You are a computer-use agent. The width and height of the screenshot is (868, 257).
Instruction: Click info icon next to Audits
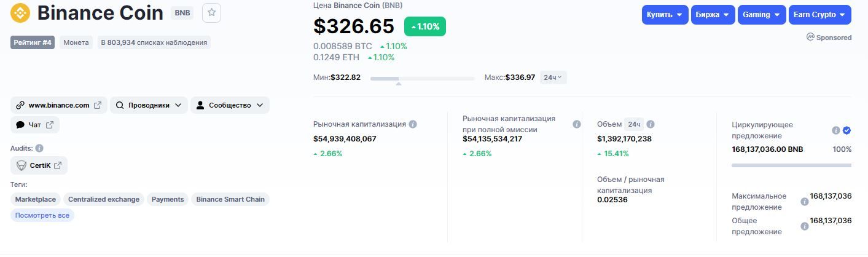pyautogui.click(x=39, y=148)
